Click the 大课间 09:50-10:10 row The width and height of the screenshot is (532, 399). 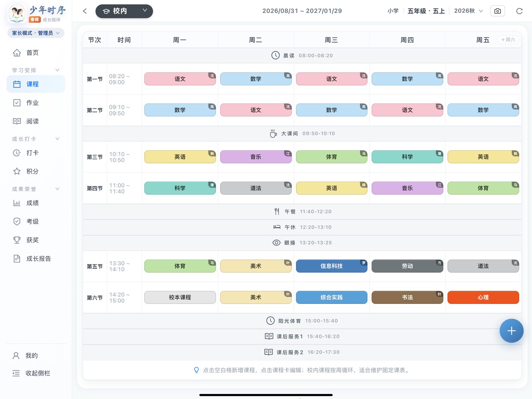click(302, 134)
